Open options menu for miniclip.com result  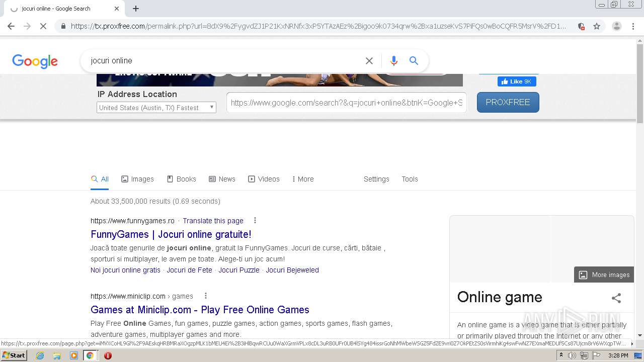205,296
